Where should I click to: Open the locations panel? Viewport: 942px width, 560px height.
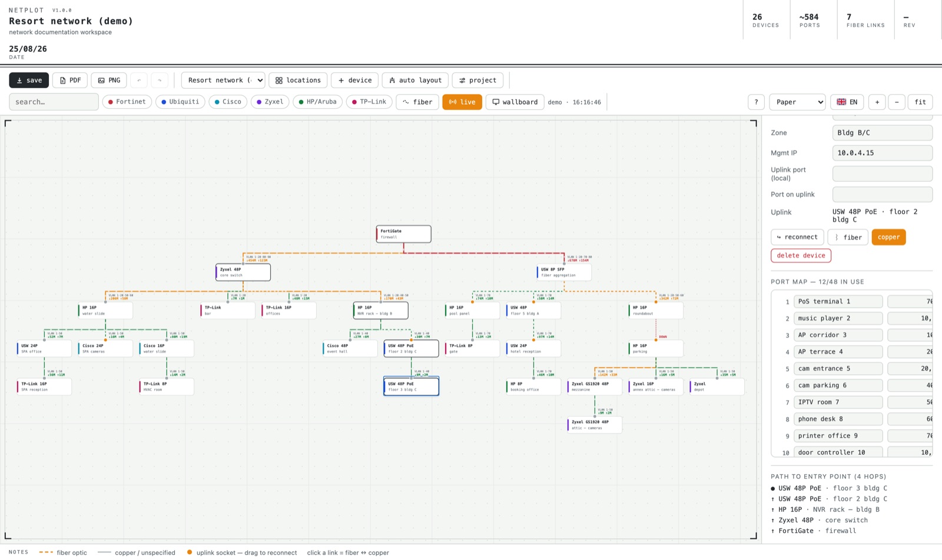(x=298, y=80)
